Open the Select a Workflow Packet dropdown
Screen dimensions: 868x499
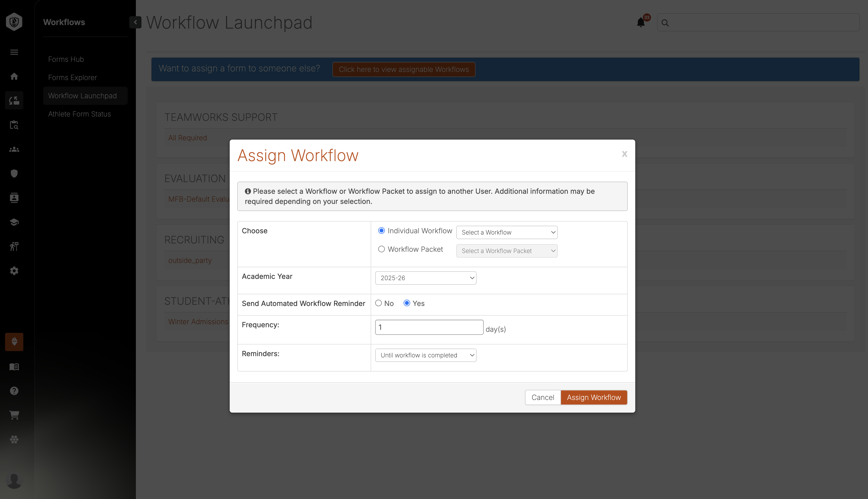pos(507,251)
